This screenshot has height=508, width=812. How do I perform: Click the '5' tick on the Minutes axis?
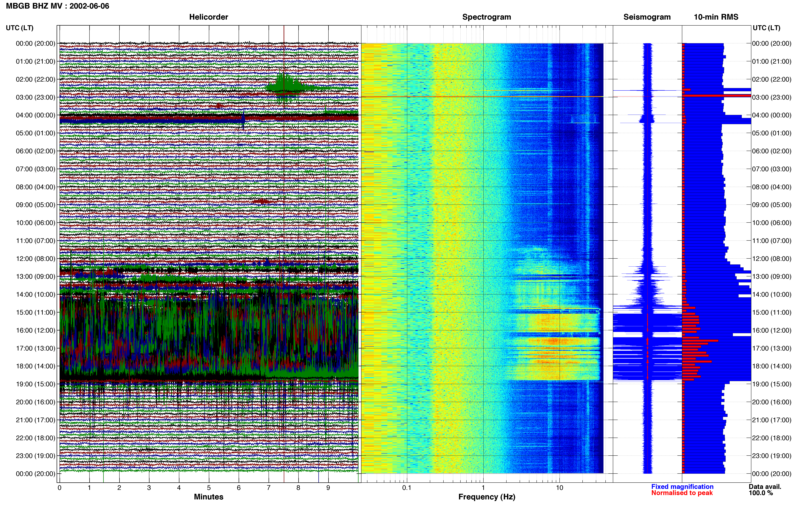[x=209, y=487]
